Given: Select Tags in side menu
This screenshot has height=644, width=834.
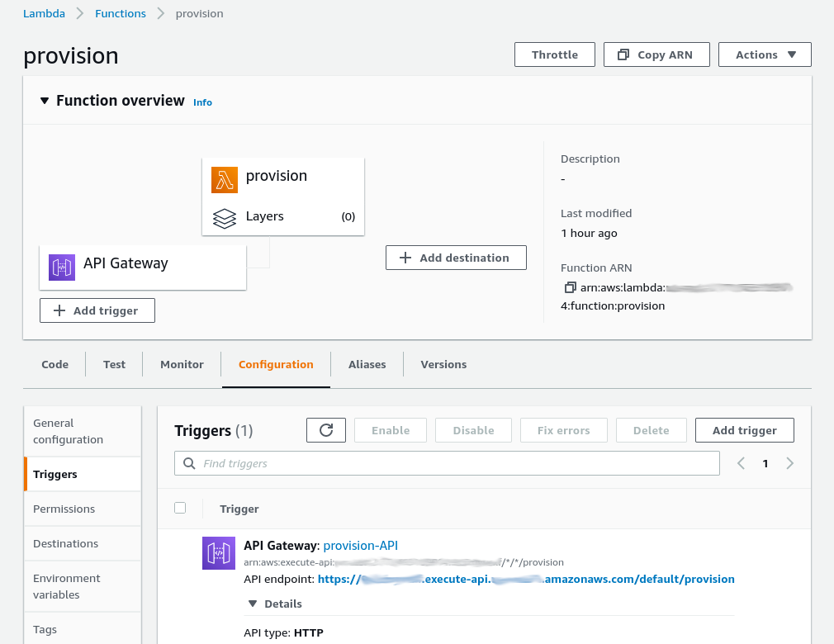Looking at the screenshot, I should pos(83,629).
